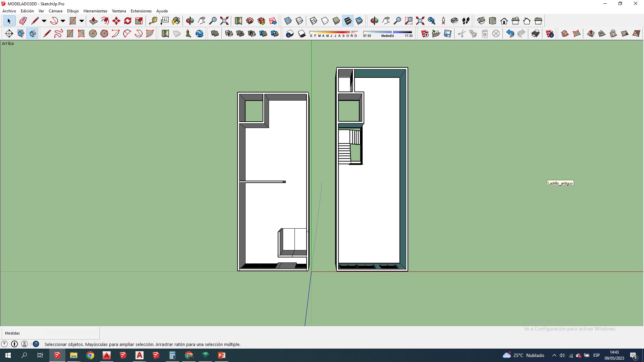Open the Rectangle shape tool dropdown
644x362 pixels.
point(82,21)
